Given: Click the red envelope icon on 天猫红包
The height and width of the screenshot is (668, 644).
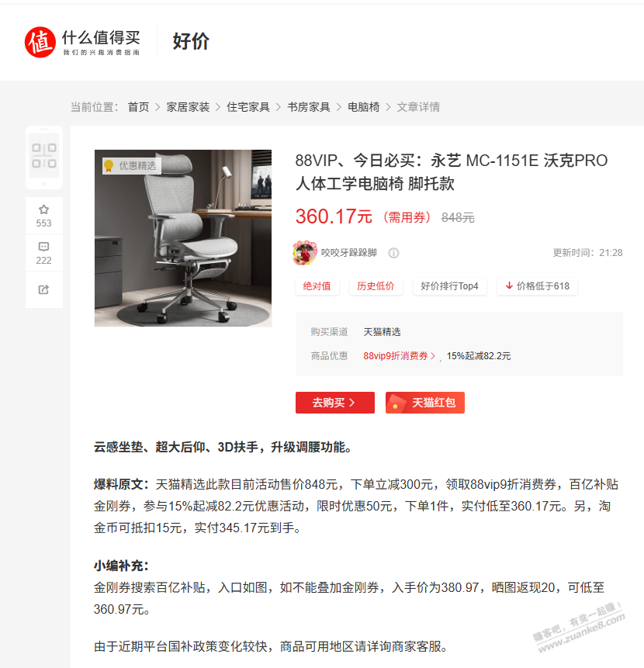Looking at the screenshot, I should [x=396, y=403].
